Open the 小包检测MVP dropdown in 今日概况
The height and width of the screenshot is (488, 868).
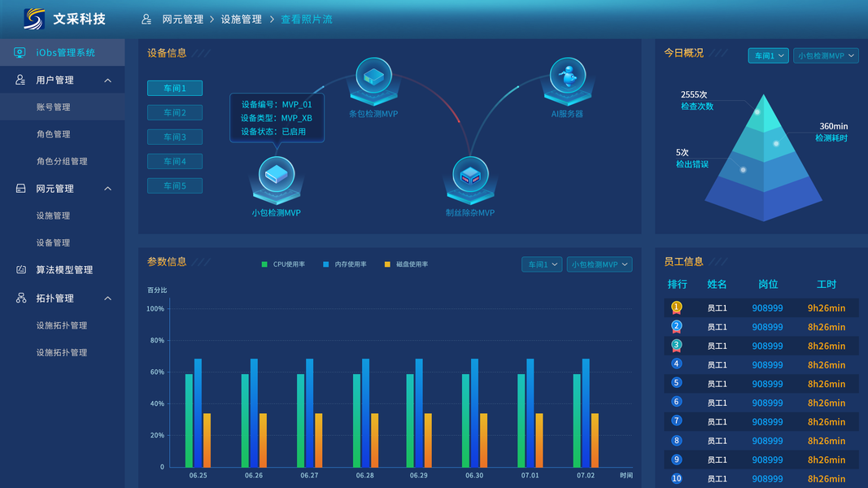[826, 55]
